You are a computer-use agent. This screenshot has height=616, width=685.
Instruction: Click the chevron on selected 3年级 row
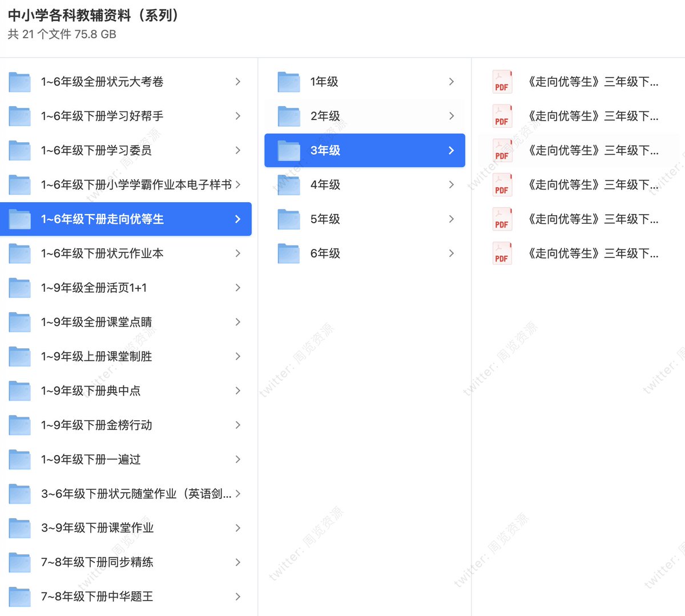[452, 150]
